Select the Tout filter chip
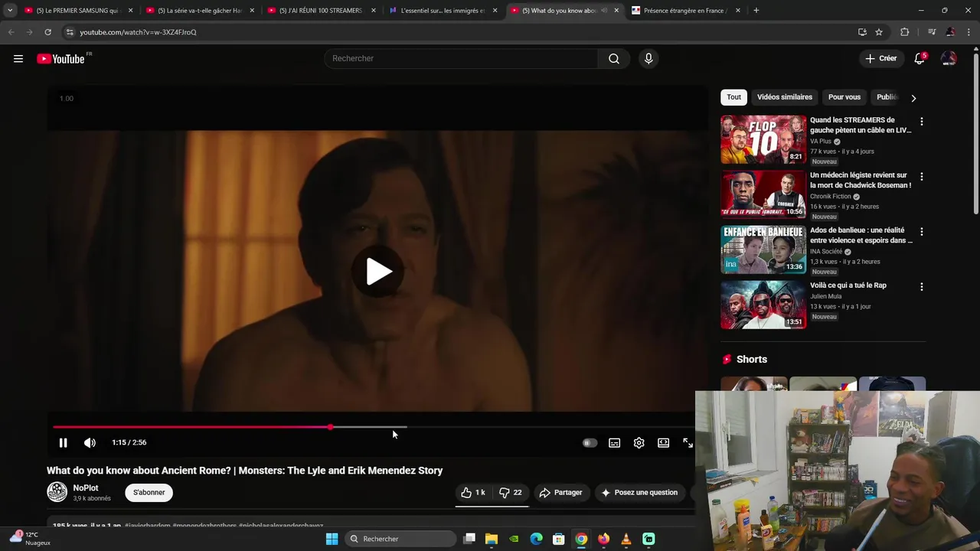The width and height of the screenshot is (980, 551). click(734, 97)
